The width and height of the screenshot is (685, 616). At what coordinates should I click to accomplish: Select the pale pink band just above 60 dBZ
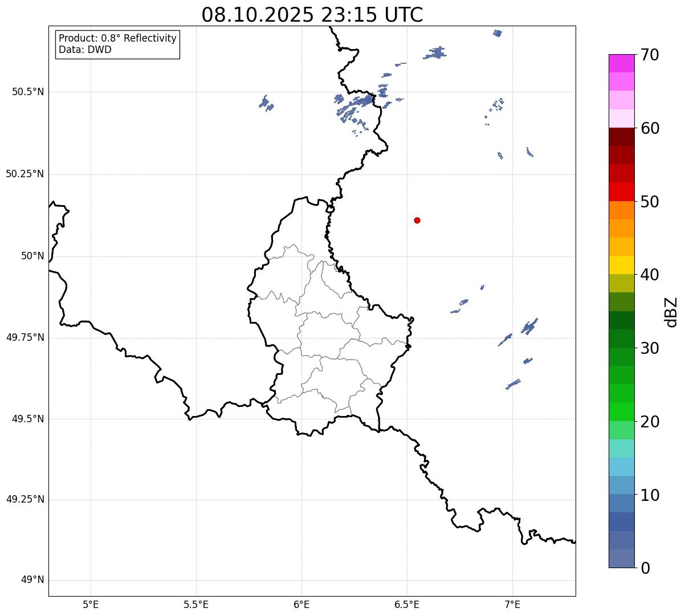click(622, 119)
